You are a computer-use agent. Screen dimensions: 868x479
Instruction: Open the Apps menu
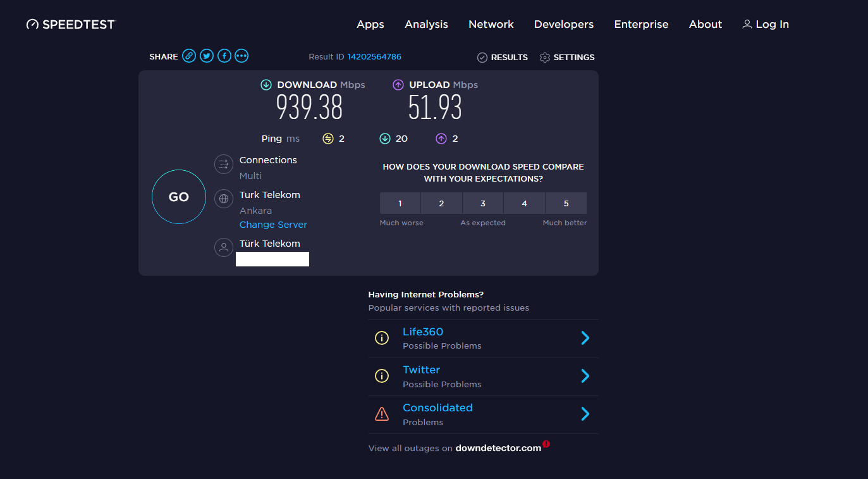click(370, 25)
